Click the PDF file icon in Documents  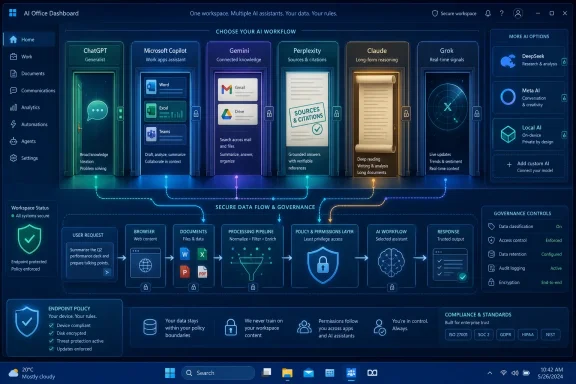pos(202,272)
